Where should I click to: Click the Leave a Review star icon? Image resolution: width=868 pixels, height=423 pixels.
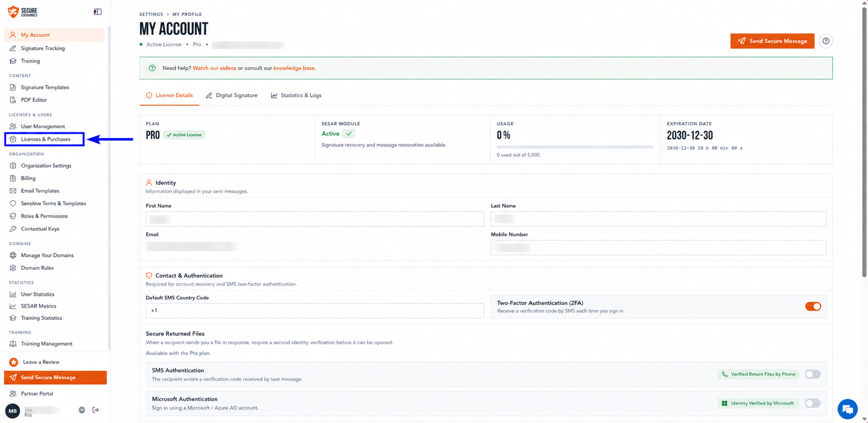coord(14,362)
